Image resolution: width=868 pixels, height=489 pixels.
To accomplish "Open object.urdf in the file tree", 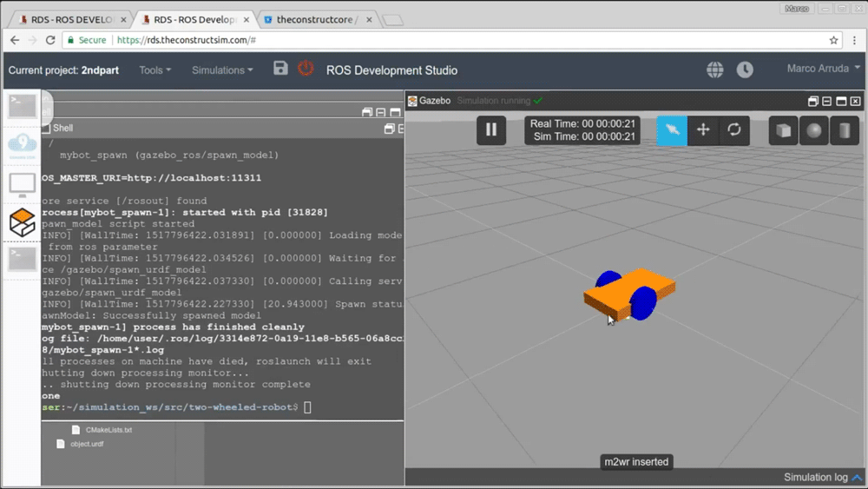I will 80,444.
